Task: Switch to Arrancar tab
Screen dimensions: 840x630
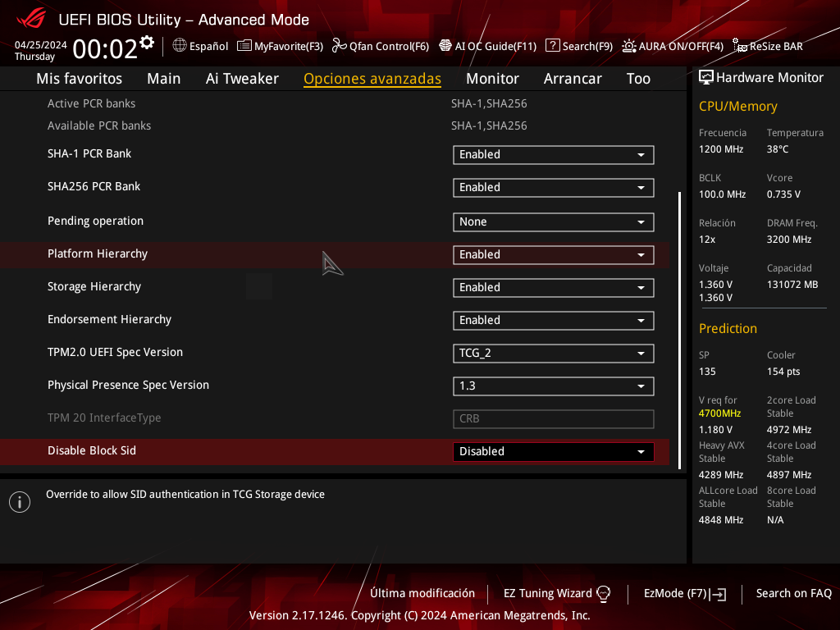Action: 573,78
